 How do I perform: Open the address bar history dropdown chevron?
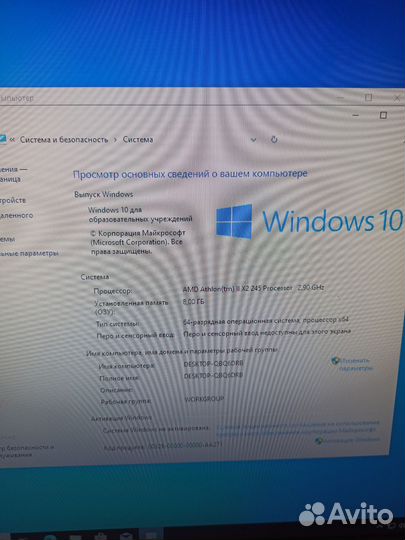pos(253,139)
